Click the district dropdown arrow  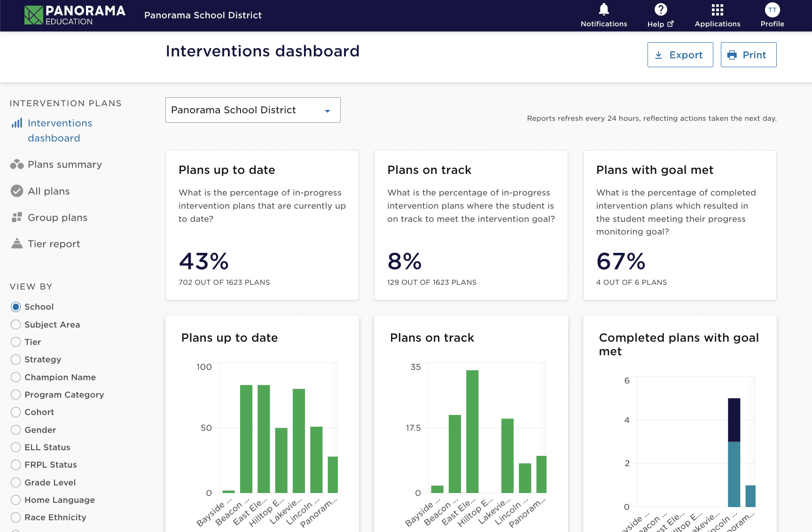pos(328,111)
